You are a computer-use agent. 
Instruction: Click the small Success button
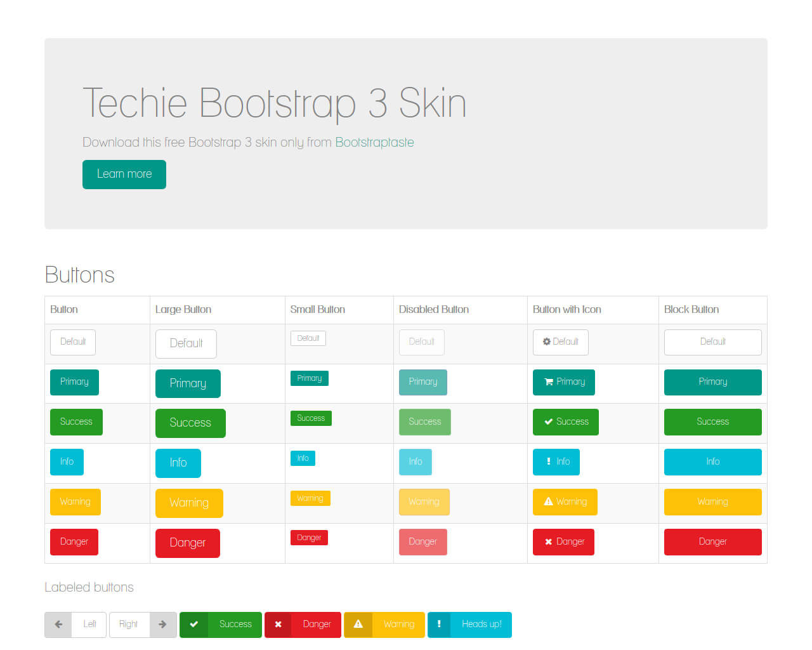311,418
